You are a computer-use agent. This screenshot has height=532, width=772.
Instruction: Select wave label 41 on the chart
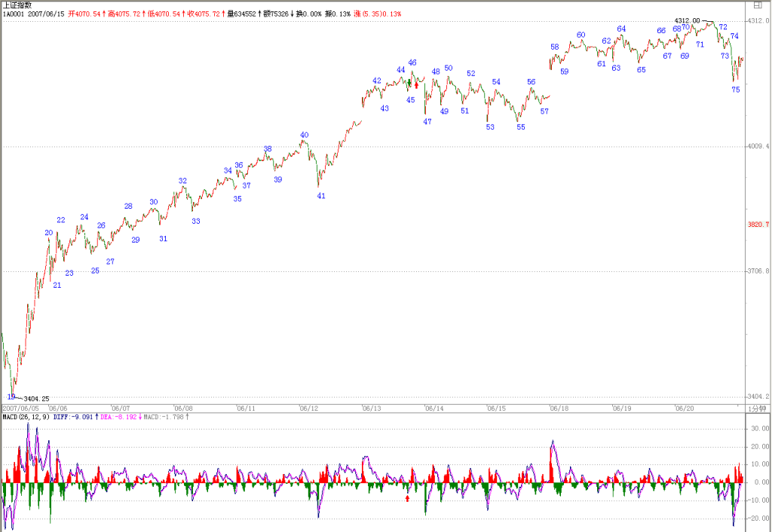pos(321,196)
